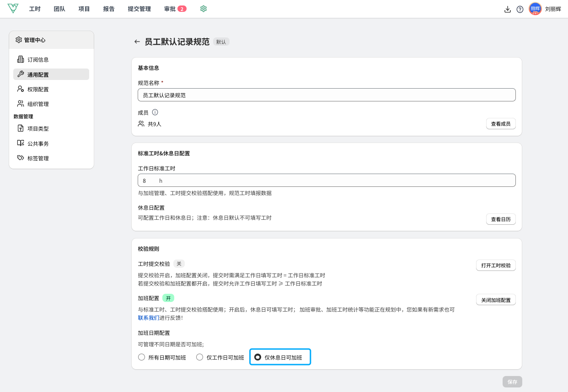This screenshot has height=392, width=568.
Task: Open the help question mark icon
Action: 520,9
